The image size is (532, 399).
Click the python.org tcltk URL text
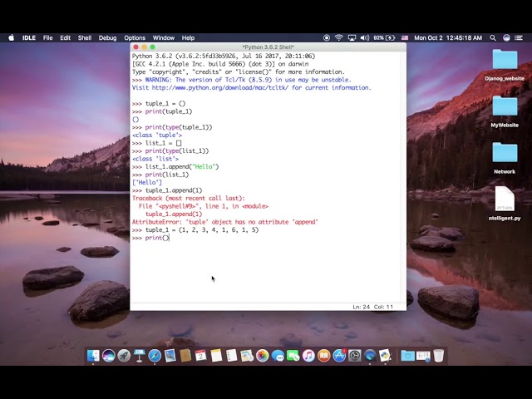[220, 87]
